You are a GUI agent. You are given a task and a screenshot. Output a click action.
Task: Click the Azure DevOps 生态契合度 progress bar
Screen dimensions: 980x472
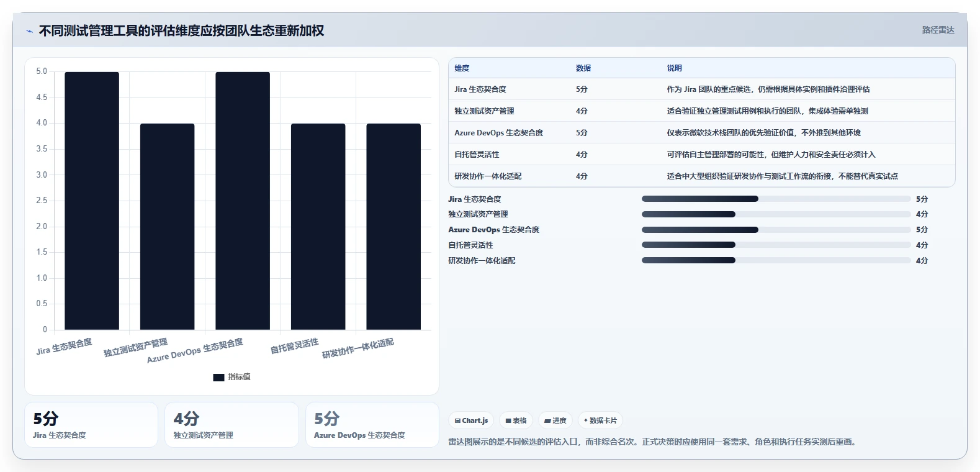[776, 230]
